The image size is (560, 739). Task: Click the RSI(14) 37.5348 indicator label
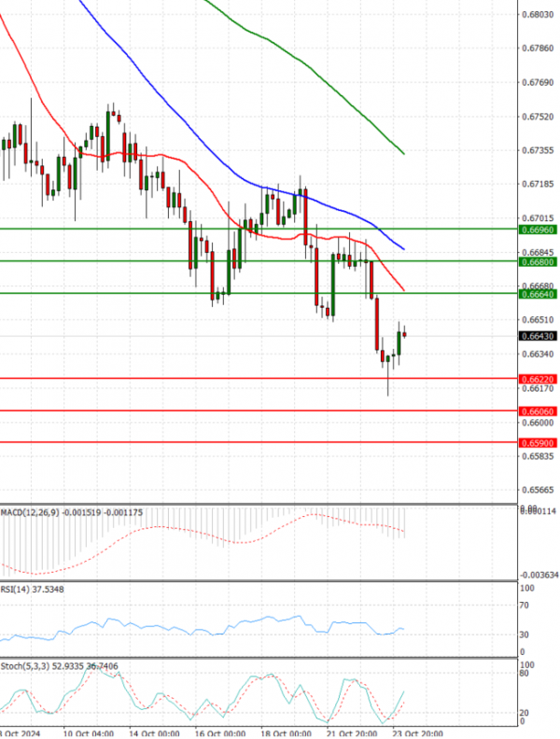tap(32, 590)
